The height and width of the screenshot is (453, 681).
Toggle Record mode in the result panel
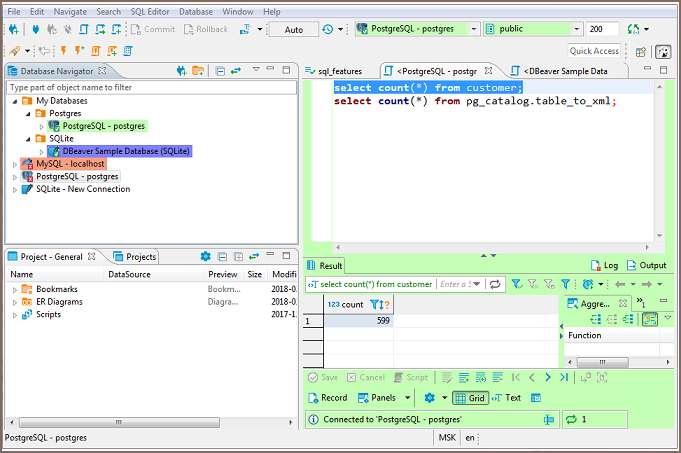coord(327,397)
